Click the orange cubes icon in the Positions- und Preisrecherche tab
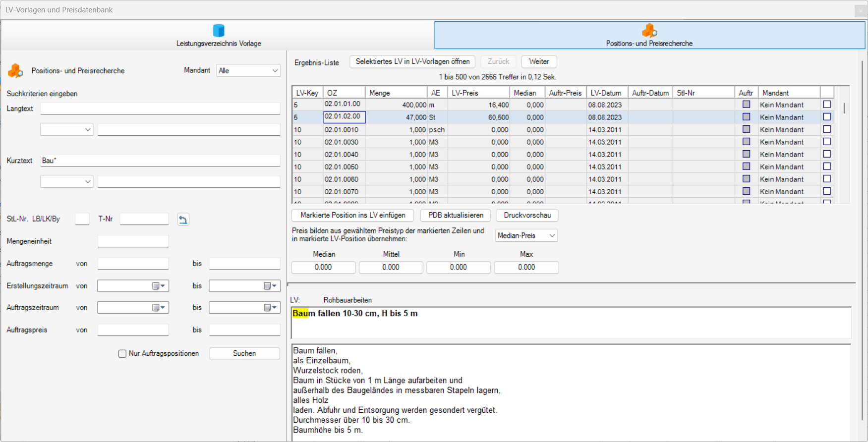This screenshot has width=868, height=442. [x=649, y=31]
